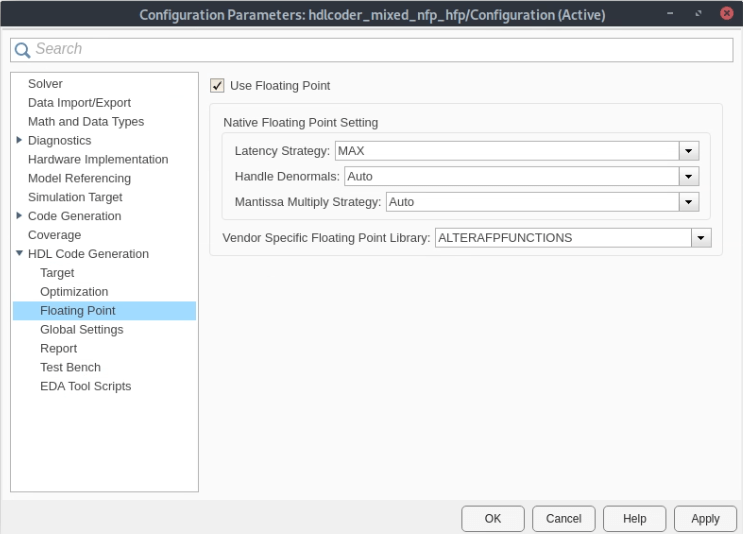Image resolution: width=743 pixels, height=534 pixels.
Task: Click the Apply button
Action: [x=705, y=519]
